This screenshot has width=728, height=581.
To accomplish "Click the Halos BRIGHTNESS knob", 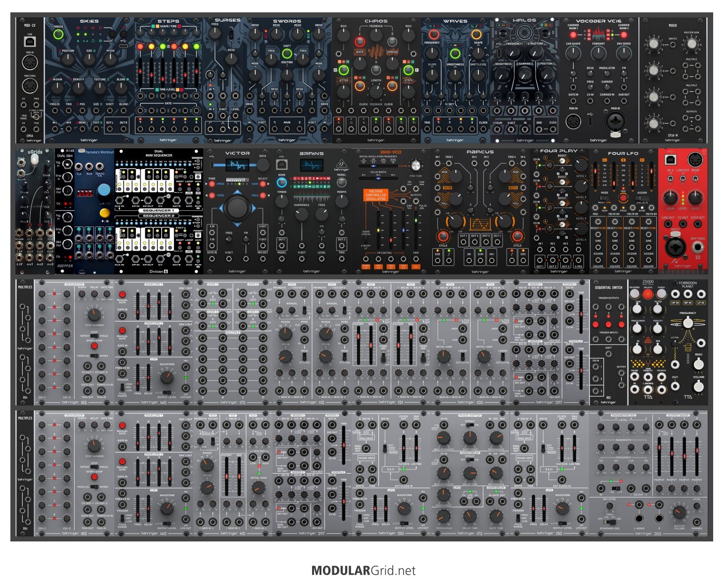I will (503, 75).
